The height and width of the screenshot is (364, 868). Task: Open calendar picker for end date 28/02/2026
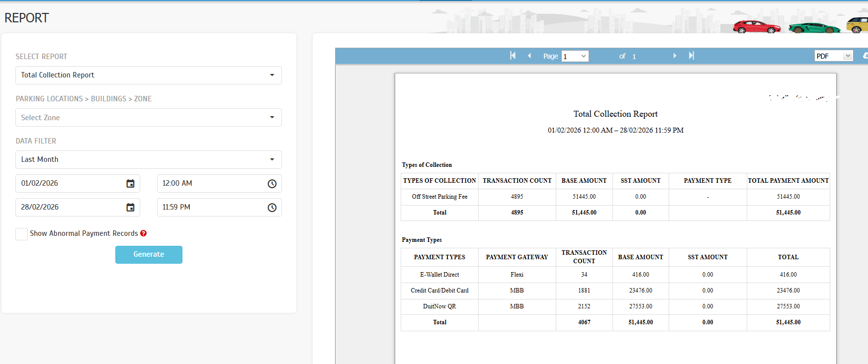click(x=130, y=208)
